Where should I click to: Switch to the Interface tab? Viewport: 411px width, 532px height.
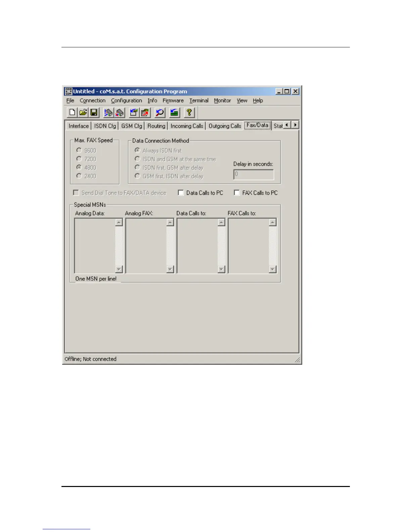[x=79, y=126]
